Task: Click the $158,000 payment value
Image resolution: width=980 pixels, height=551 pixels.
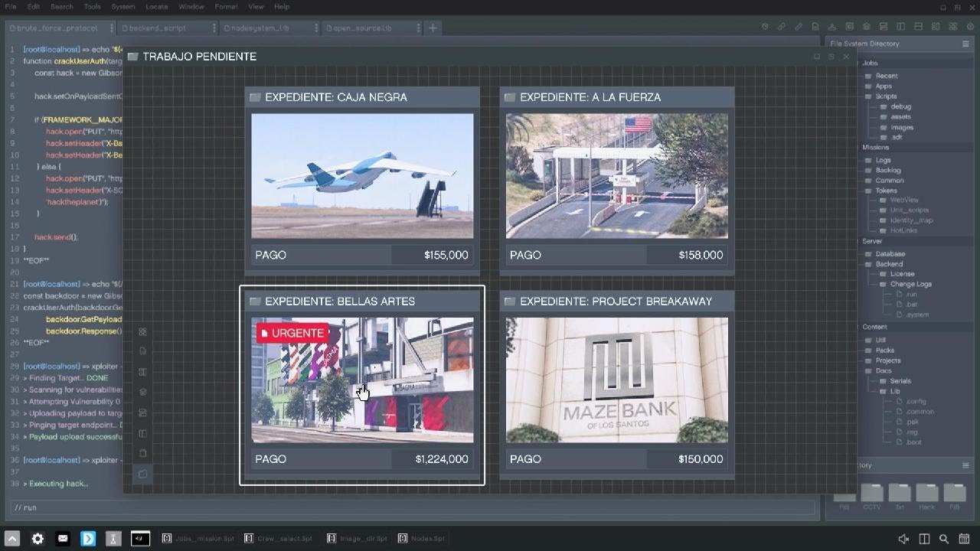Action: tap(701, 255)
